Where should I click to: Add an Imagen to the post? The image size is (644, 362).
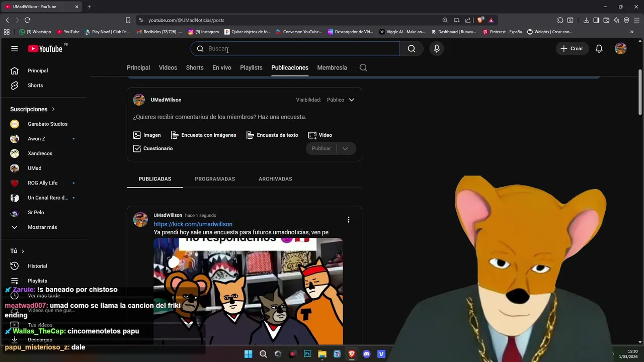(147, 135)
